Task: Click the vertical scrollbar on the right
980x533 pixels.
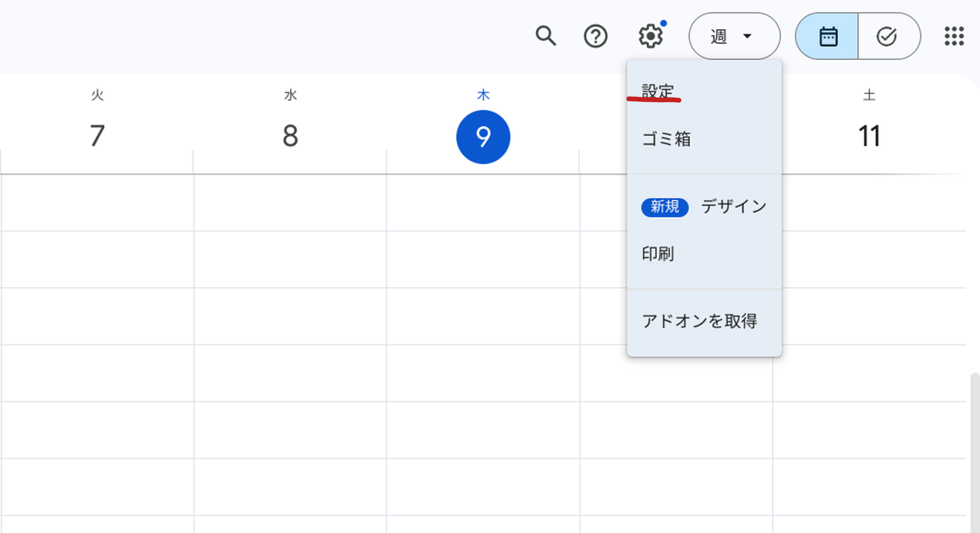Action: [x=974, y=446]
